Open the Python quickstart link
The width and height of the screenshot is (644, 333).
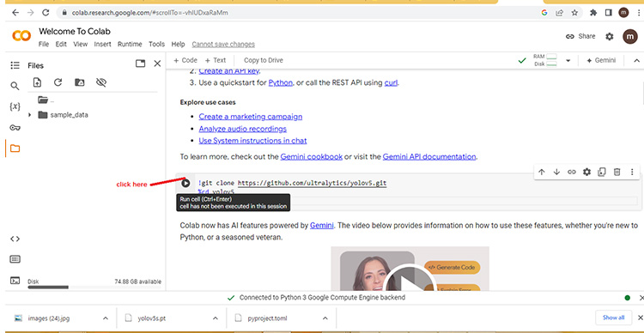click(281, 82)
